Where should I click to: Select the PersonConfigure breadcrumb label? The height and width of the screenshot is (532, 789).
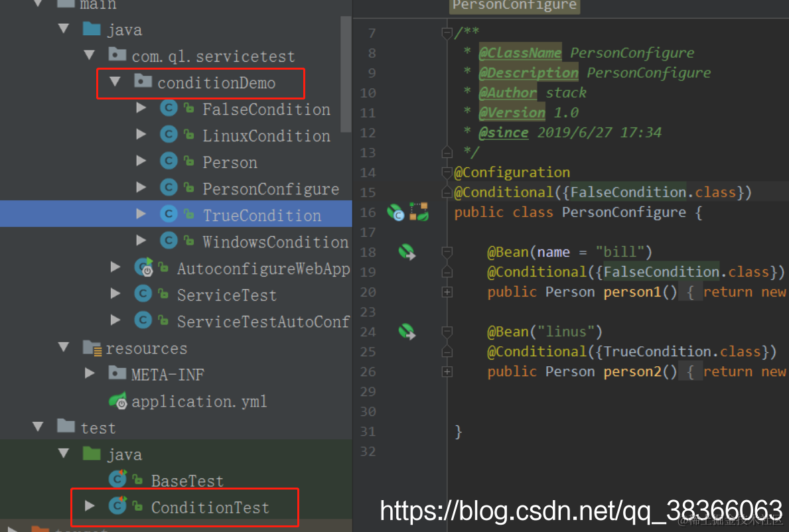pos(514,6)
